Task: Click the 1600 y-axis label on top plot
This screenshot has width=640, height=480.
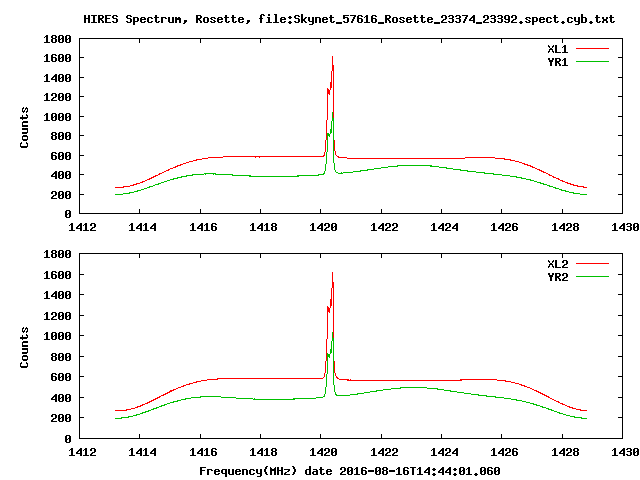Action: point(57,58)
